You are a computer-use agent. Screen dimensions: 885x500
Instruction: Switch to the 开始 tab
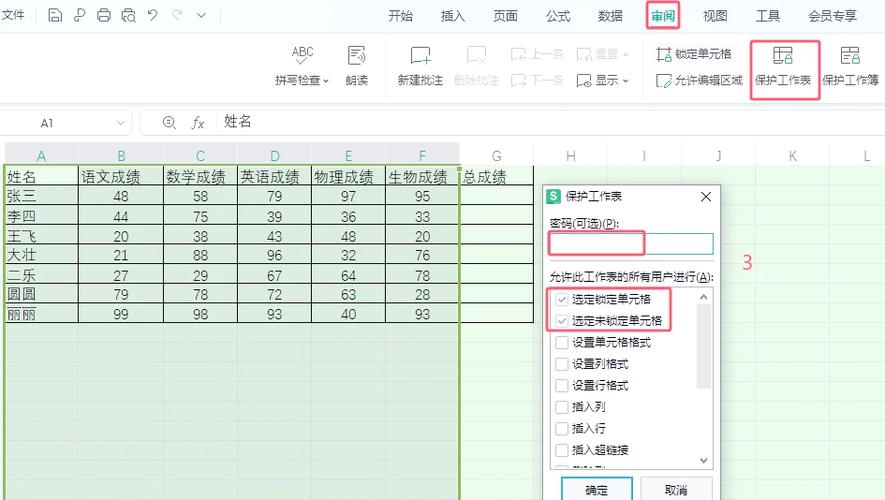(400, 16)
